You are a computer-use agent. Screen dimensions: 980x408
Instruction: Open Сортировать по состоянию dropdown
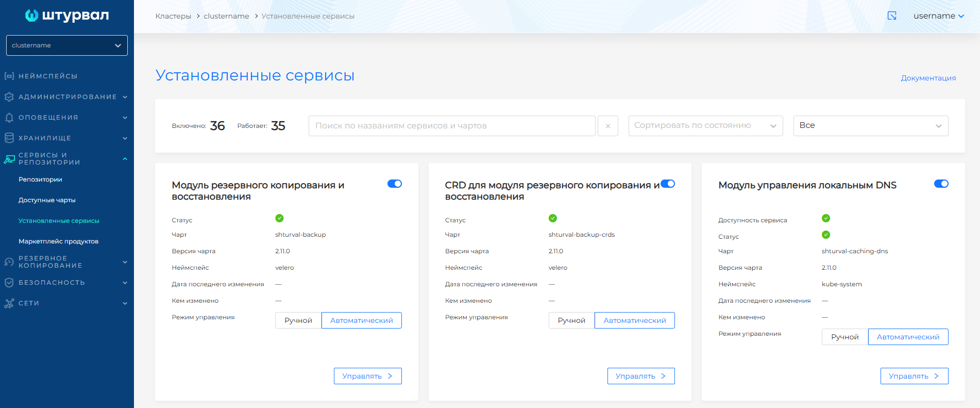[705, 126]
